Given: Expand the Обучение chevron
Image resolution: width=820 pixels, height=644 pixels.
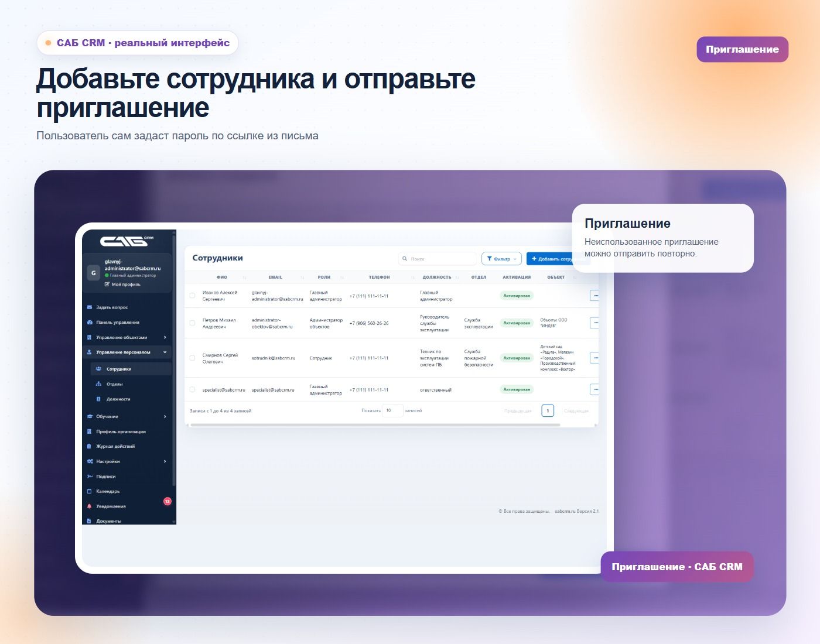Looking at the screenshot, I should point(165,416).
